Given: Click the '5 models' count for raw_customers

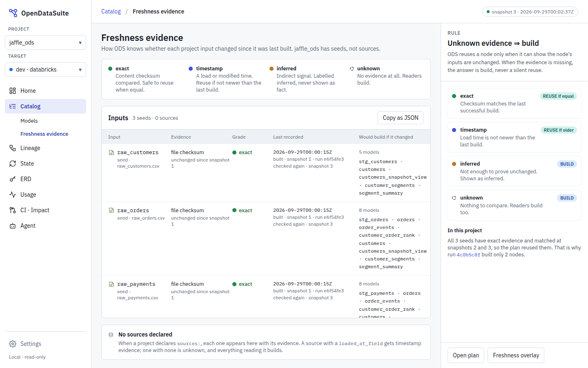Looking at the screenshot, I should click(x=369, y=153).
